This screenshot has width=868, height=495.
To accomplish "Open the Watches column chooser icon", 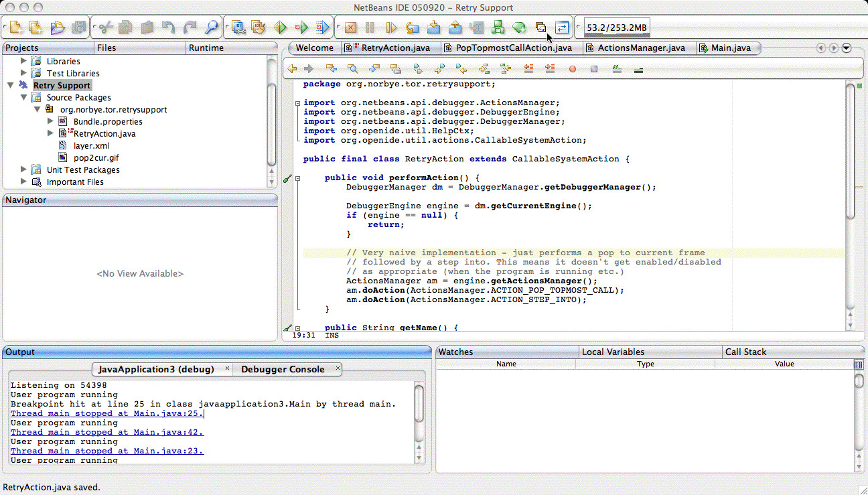I will coord(859,364).
